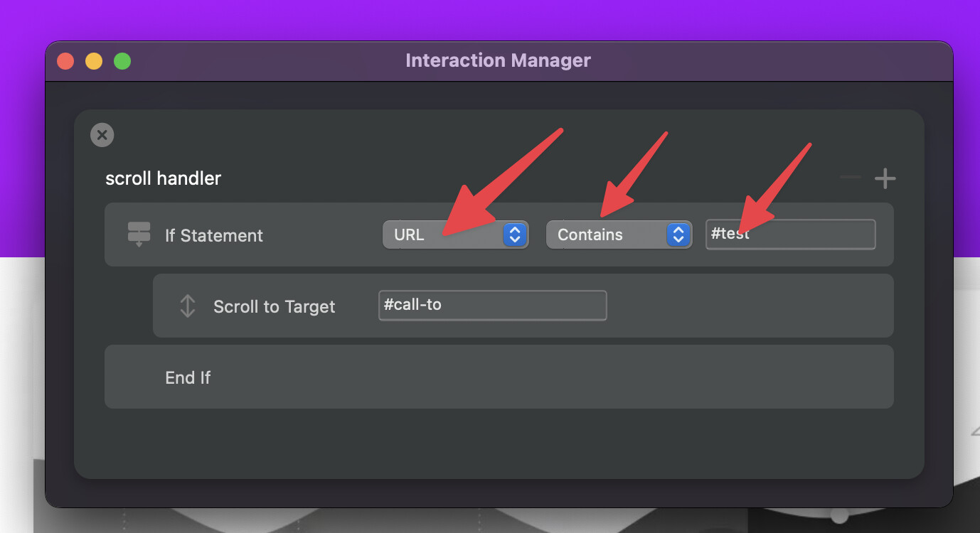Select the Scroll to Target action label
This screenshot has height=533, width=980.
click(x=274, y=307)
